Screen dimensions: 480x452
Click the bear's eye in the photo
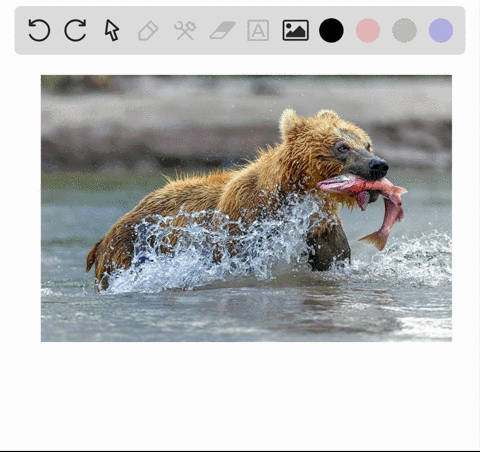pos(343,148)
